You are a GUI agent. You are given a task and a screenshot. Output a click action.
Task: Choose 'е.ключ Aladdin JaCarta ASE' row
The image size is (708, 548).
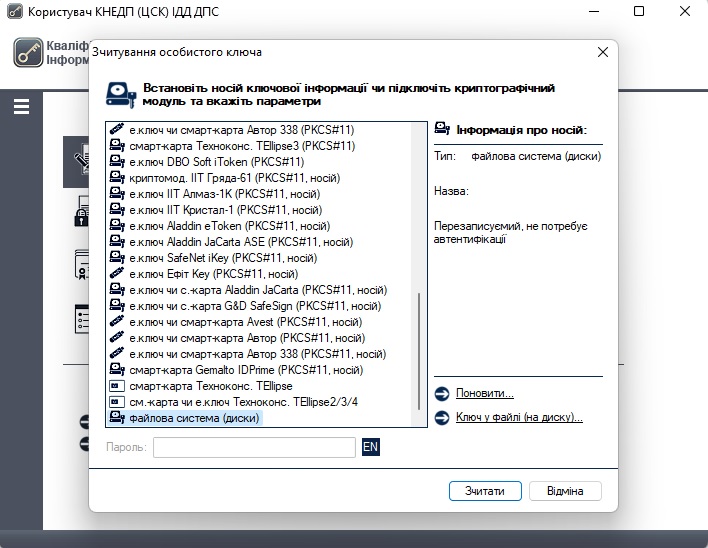[231, 242]
